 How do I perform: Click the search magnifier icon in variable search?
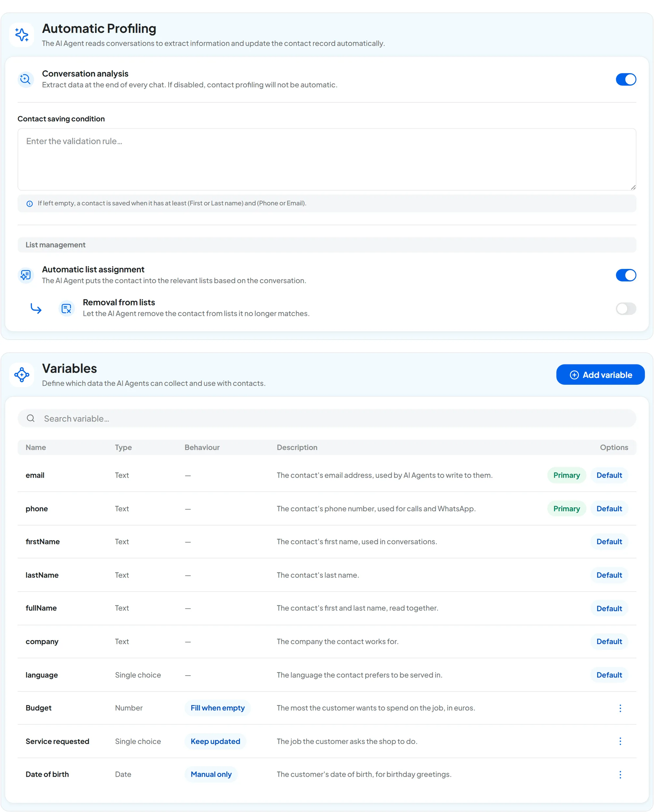(31, 418)
